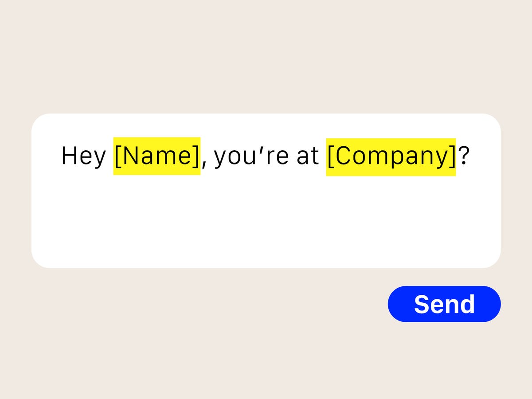Click the closing bracket of [Name]
This screenshot has height=399, width=532.
[196, 156]
